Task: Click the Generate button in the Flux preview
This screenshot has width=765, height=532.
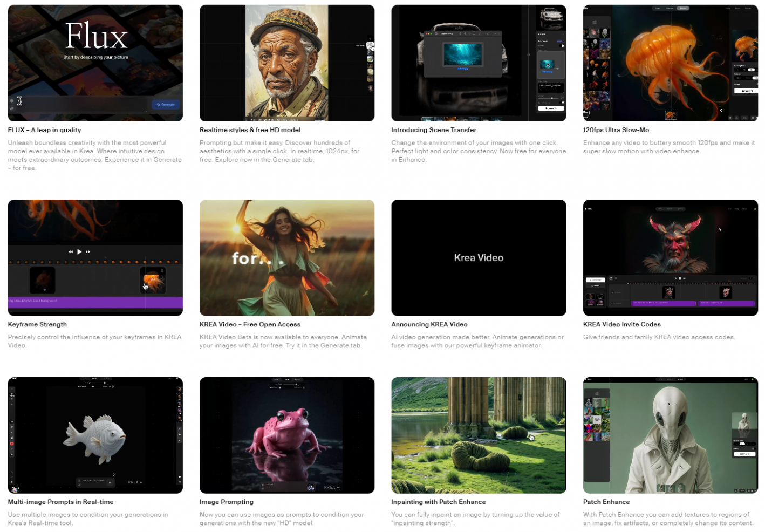Action: (x=166, y=104)
